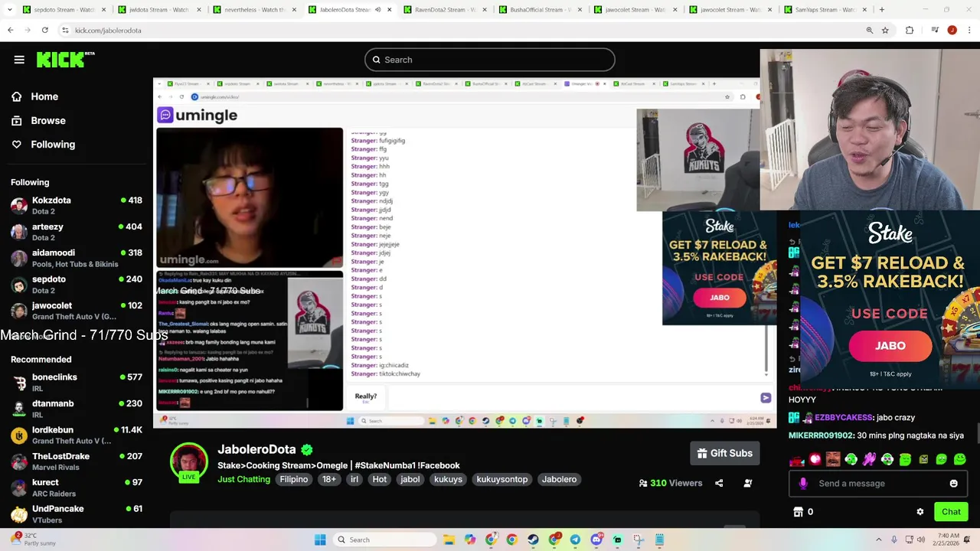The height and width of the screenshot is (551, 980).
Task: Click the Gift Subs button
Action: click(724, 453)
